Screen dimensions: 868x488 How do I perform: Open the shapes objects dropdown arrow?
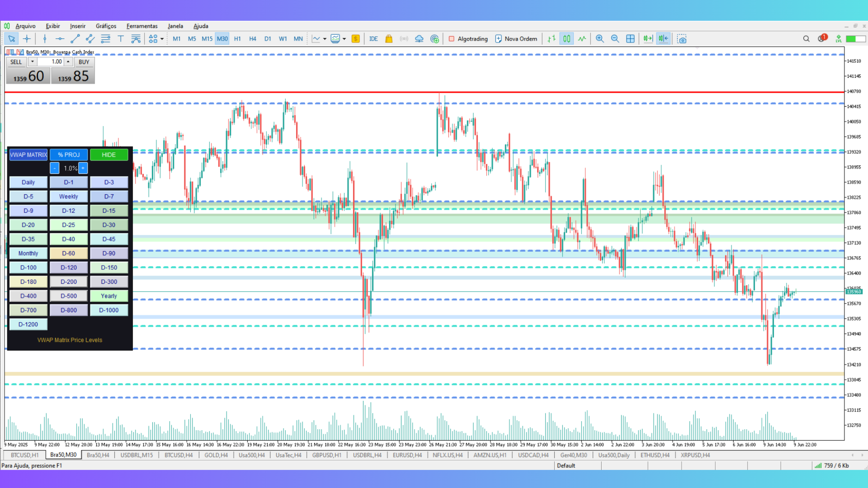pyautogui.click(x=162, y=39)
